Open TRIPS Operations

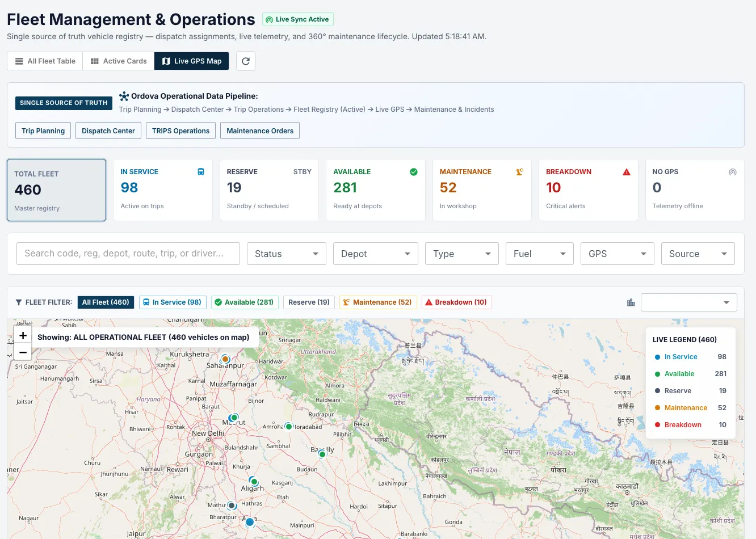[180, 130]
